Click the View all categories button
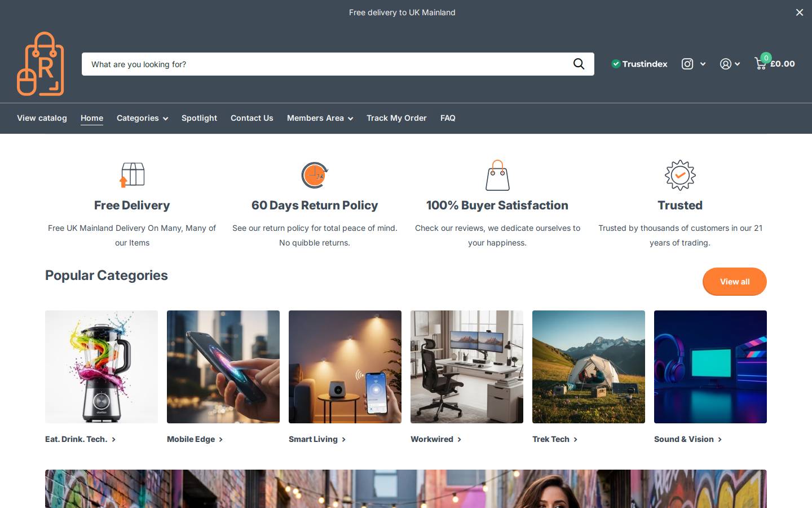 point(734,281)
